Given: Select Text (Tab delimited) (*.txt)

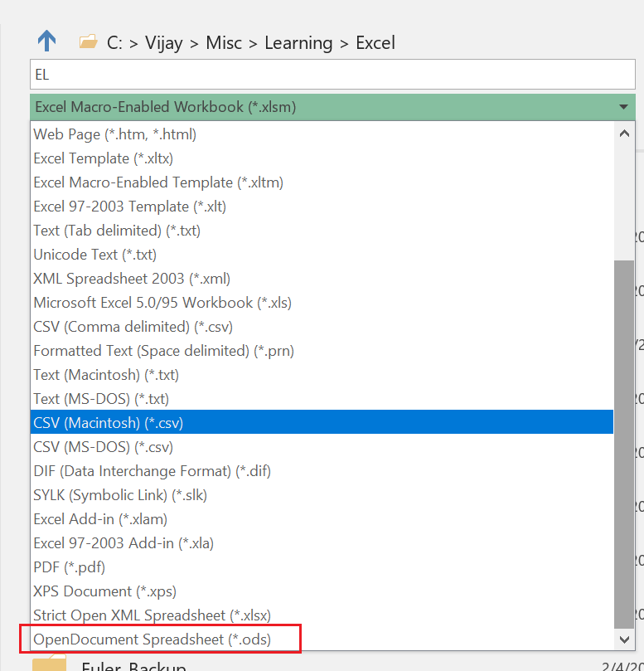Looking at the screenshot, I should (x=322, y=231).
